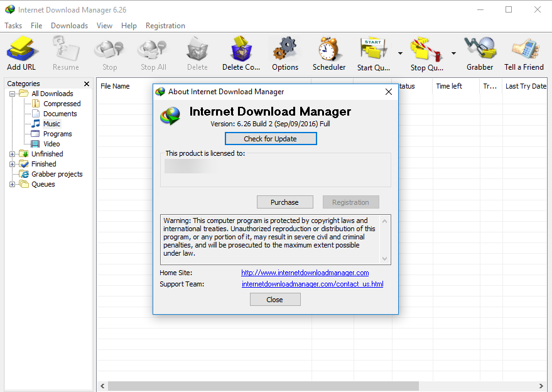The height and width of the screenshot is (392, 552).
Task: Click the Close button in About dialog
Action: click(275, 300)
